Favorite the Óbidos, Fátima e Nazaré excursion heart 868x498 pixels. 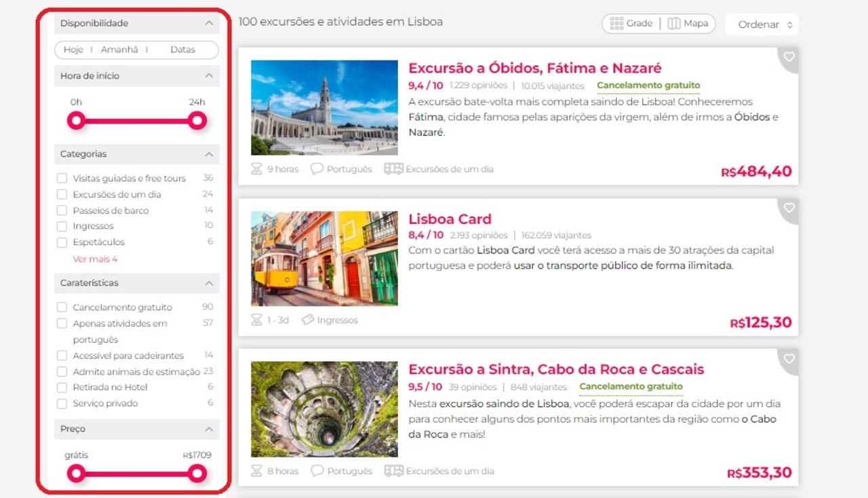789,58
